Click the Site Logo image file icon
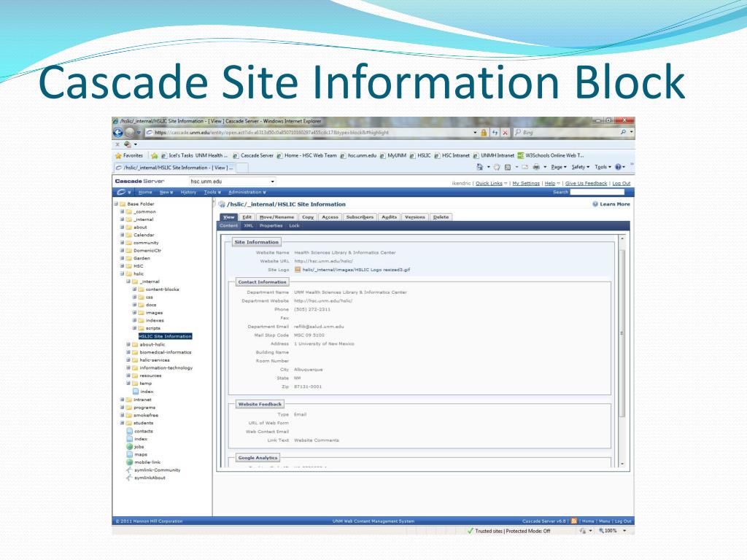The height and width of the screenshot is (560, 747). click(x=298, y=270)
